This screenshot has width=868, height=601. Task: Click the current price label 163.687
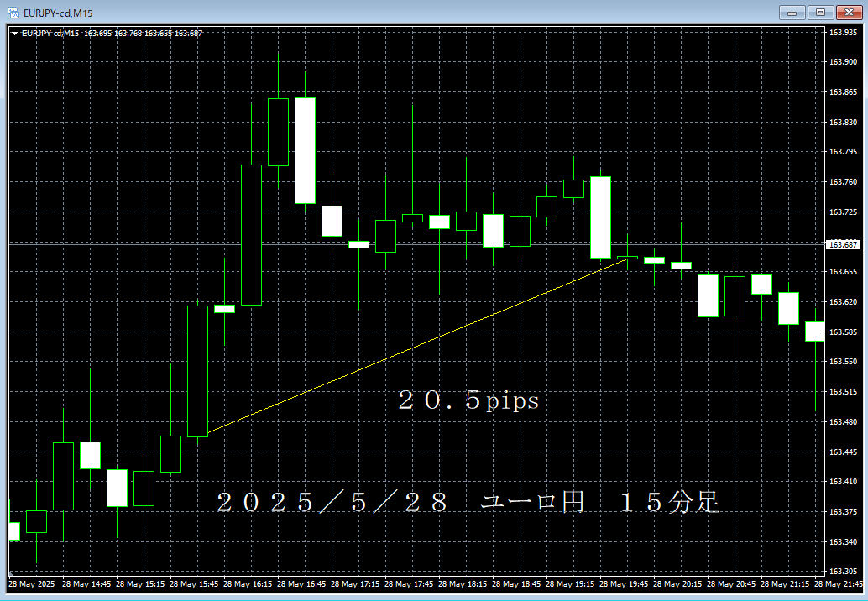pyautogui.click(x=843, y=245)
